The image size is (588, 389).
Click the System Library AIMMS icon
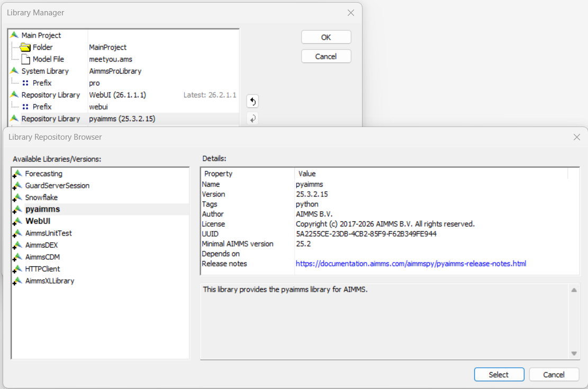14,71
